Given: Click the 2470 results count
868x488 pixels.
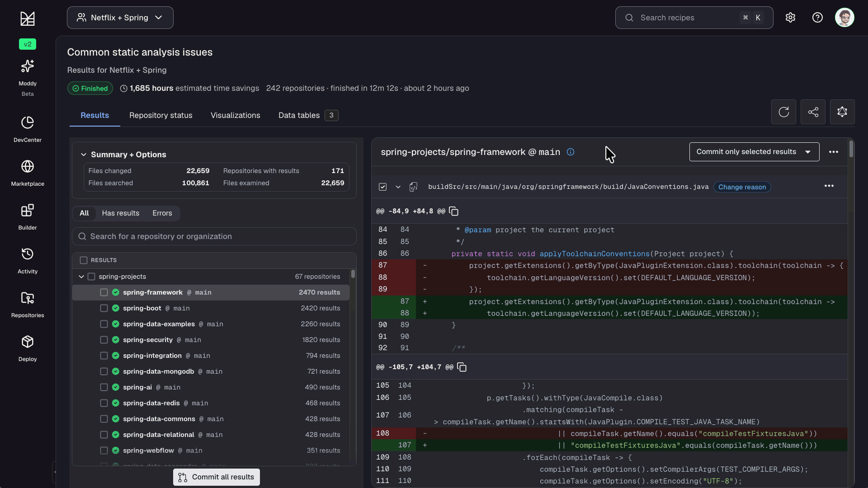Looking at the screenshot, I should pos(320,292).
